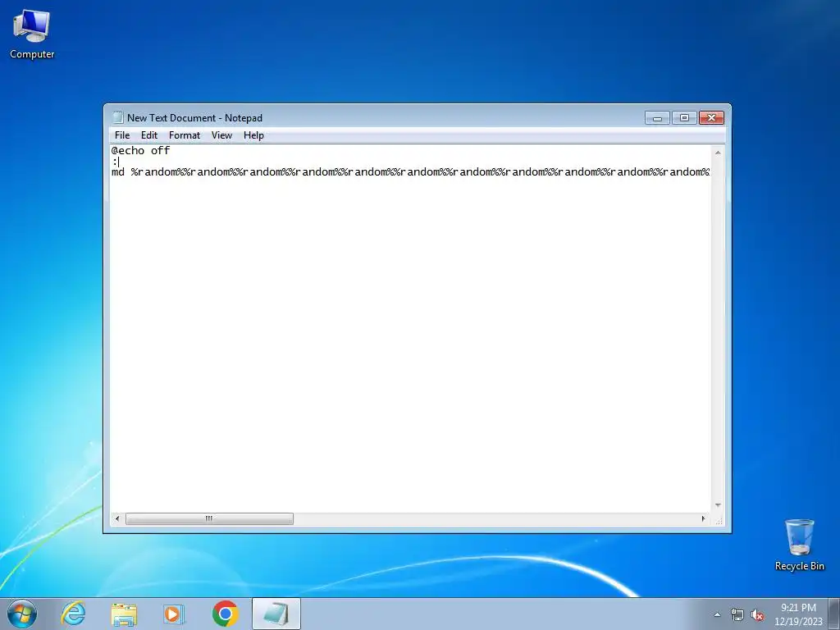Open the Edit menu
The width and height of the screenshot is (840, 630).
(149, 135)
